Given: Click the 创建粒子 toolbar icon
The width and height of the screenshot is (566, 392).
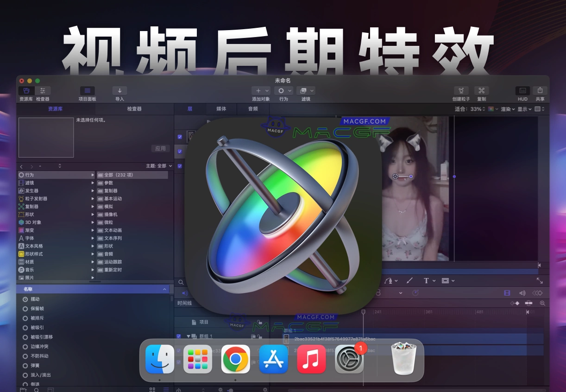Looking at the screenshot, I should coord(461,91).
